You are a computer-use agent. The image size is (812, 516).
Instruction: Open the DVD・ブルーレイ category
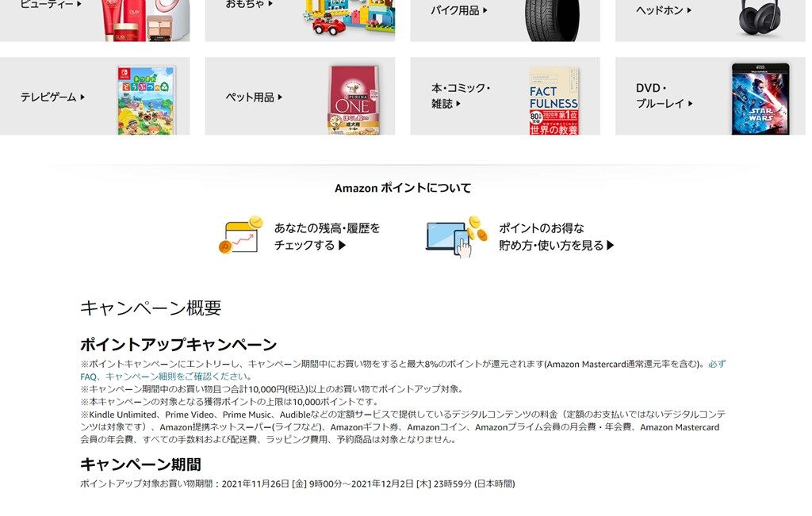tap(664, 96)
